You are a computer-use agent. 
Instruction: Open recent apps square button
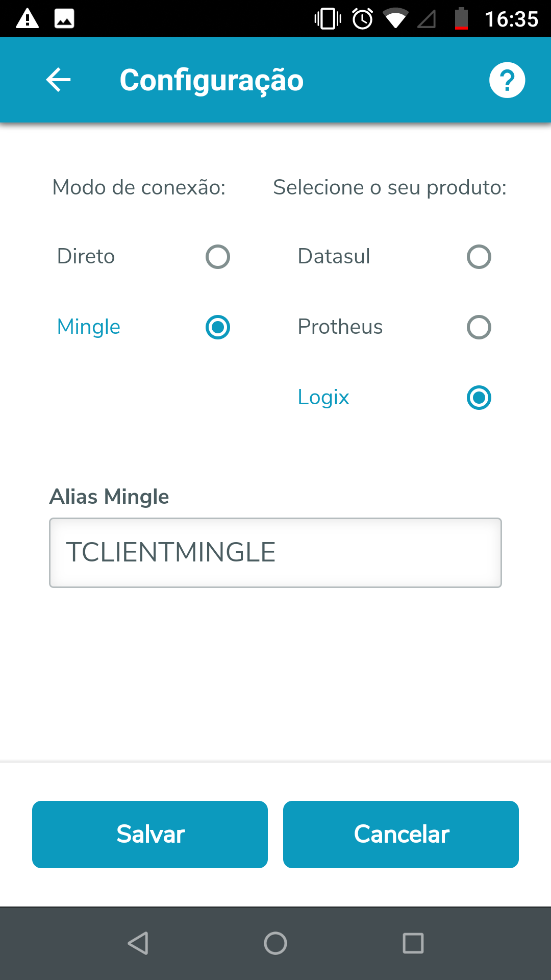tap(413, 943)
